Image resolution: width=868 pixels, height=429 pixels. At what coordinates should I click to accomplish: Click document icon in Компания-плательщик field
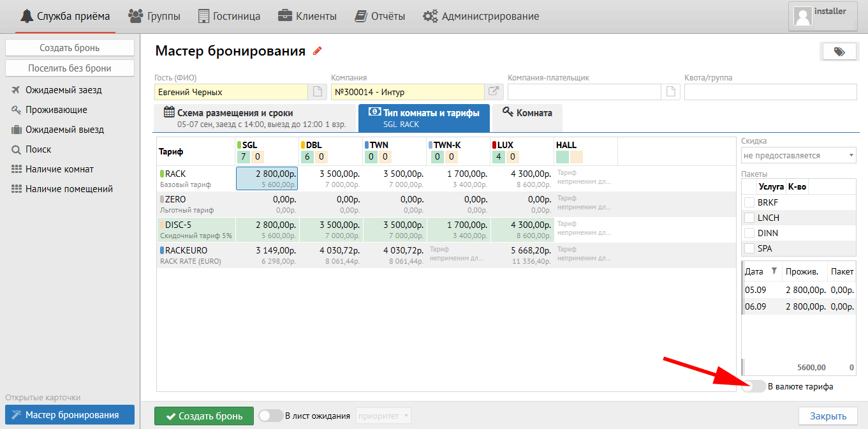click(670, 92)
